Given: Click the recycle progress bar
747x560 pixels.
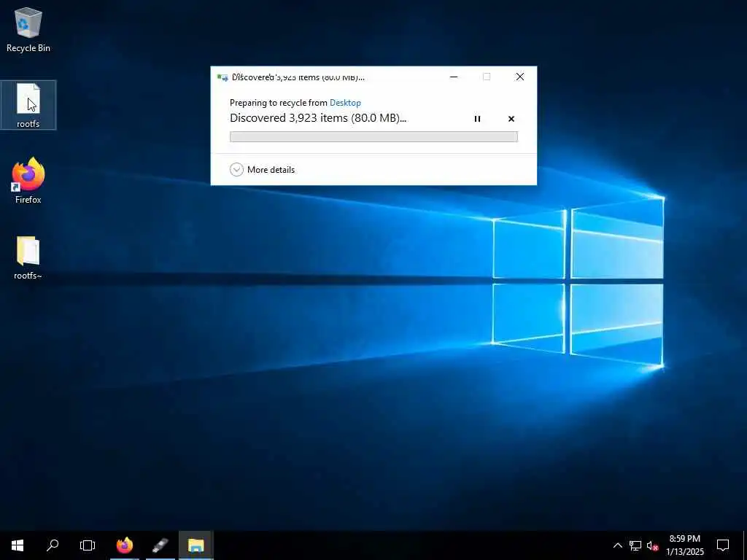Looking at the screenshot, I should pos(373,136).
